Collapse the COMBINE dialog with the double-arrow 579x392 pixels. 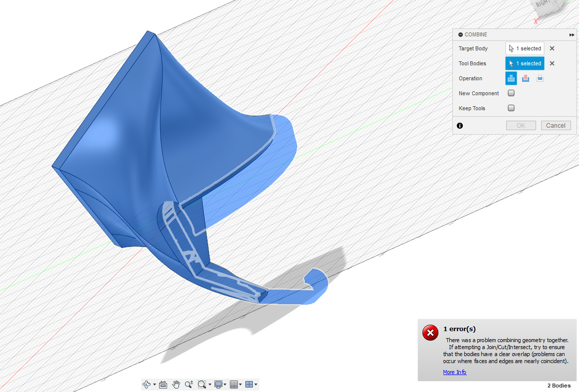(x=572, y=34)
